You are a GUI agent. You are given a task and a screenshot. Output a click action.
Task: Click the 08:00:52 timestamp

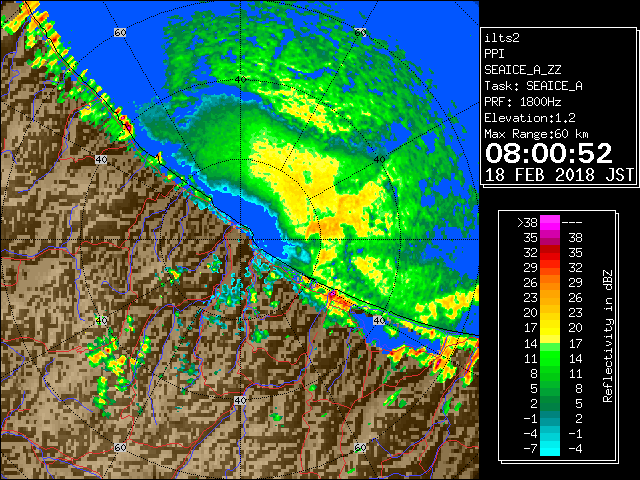coord(548,153)
